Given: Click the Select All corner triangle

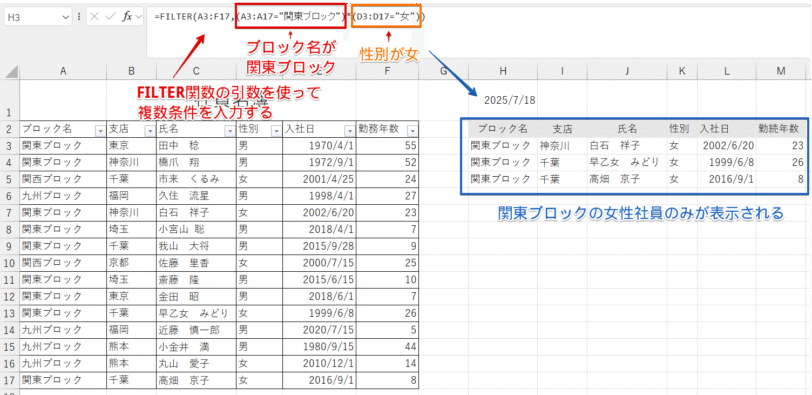Looking at the screenshot, I should [10, 71].
